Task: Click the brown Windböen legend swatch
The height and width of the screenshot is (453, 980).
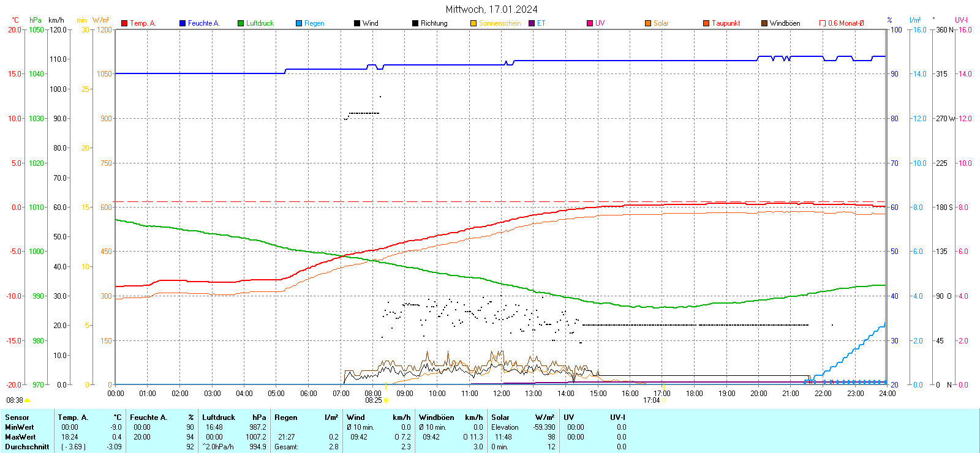Action: 764,23
